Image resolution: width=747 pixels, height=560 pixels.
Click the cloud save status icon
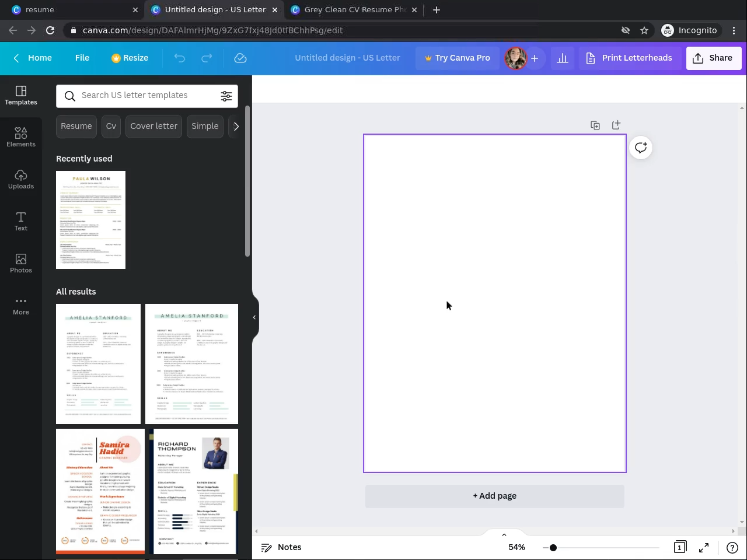coord(240,58)
